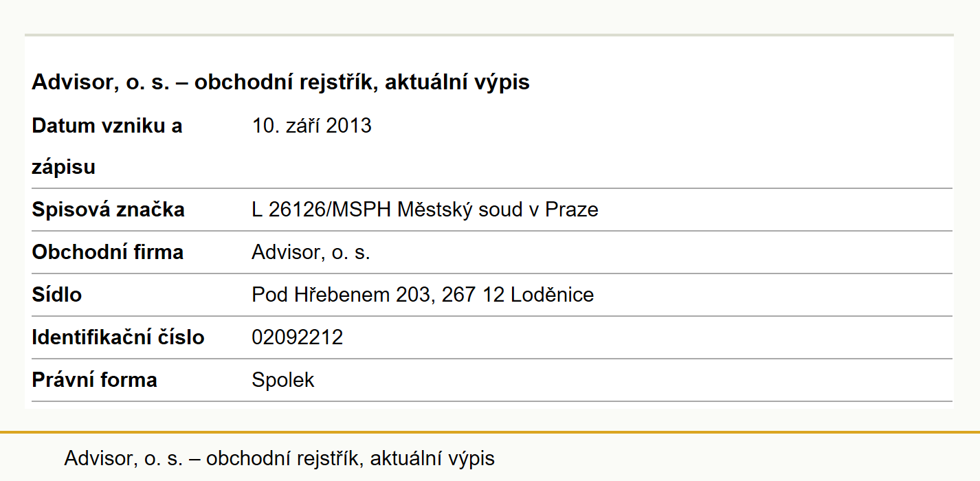Click the legal form value 'Spolek'
980x481 pixels.
(x=282, y=380)
